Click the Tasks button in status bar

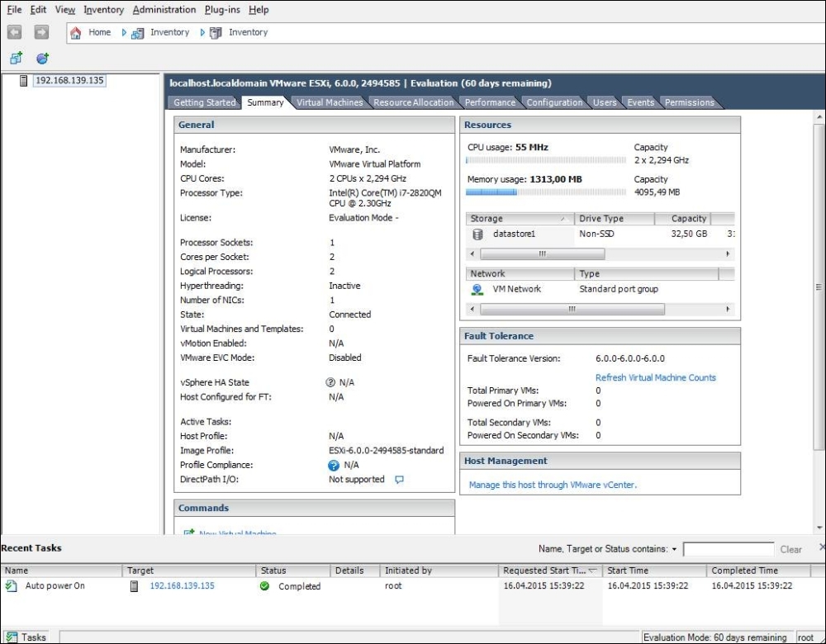[26, 637]
